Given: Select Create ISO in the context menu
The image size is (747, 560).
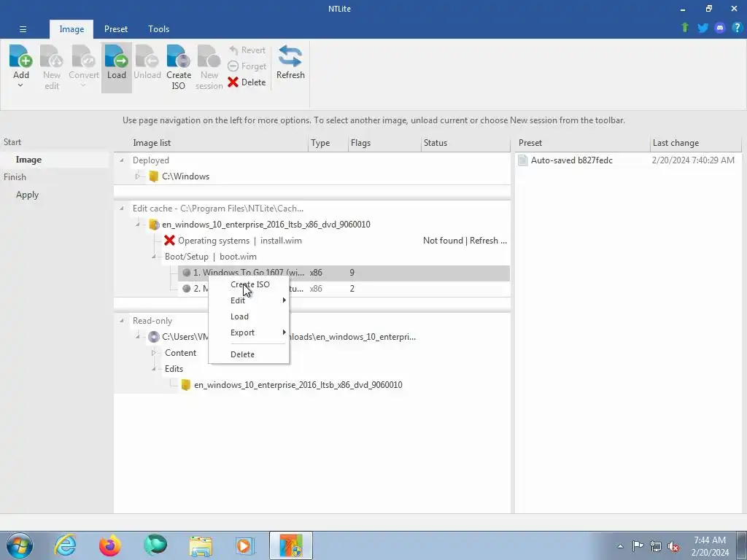Looking at the screenshot, I should click(x=249, y=284).
